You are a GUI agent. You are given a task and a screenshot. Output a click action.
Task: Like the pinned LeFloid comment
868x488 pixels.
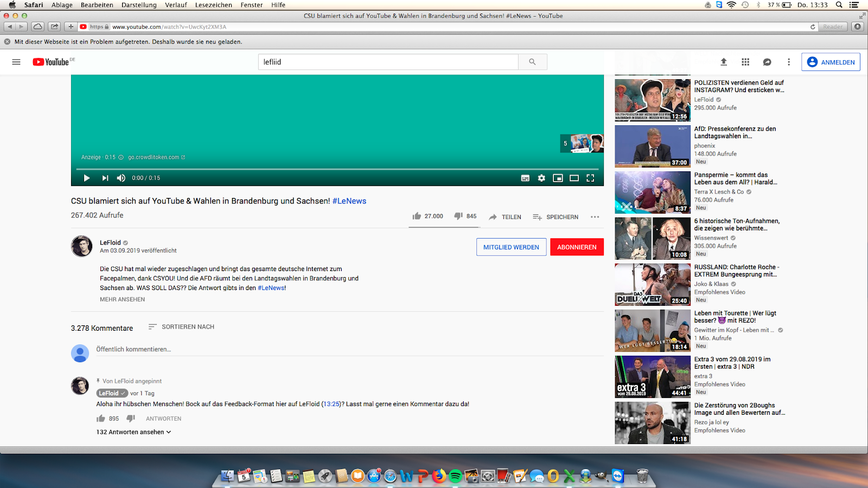coord(100,419)
